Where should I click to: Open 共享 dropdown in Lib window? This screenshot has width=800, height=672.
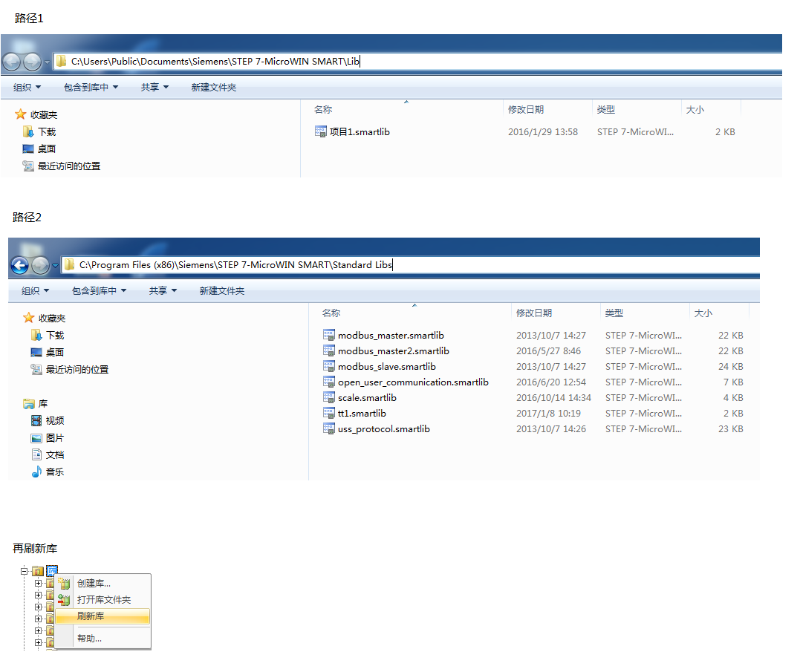155,87
